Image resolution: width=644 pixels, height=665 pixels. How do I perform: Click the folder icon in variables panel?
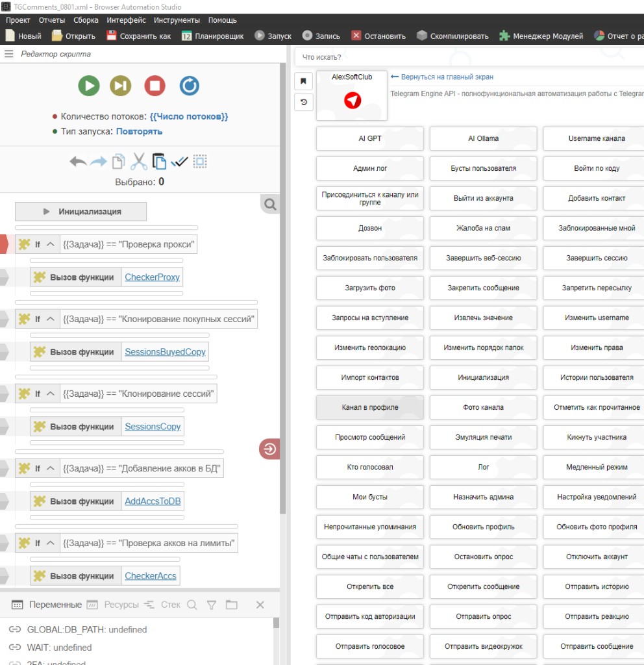232,605
